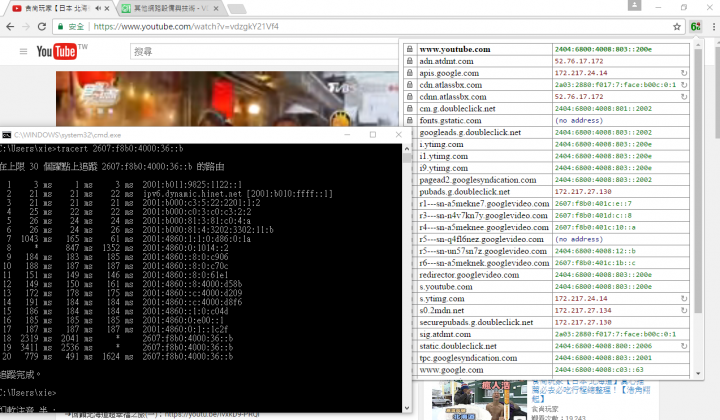Click the cmd window scroll-down arrow
720x420 pixels.
406,408
